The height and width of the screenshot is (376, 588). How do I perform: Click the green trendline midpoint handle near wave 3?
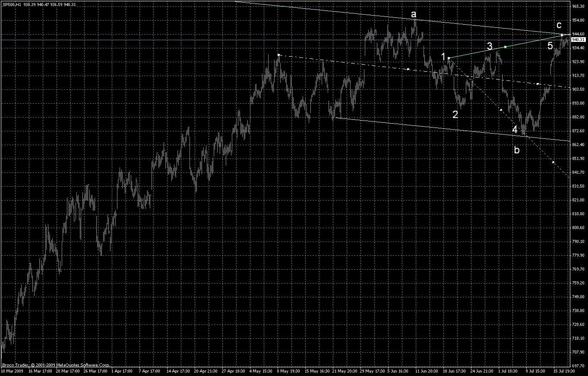(x=505, y=47)
